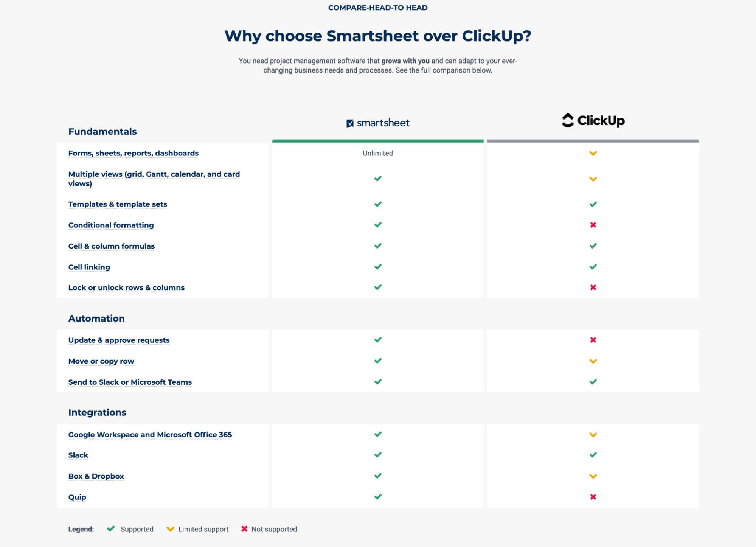Click ClickUp's yellow icon for Box & Dropbox
This screenshot has width=756, height=547.
point(593,476)
